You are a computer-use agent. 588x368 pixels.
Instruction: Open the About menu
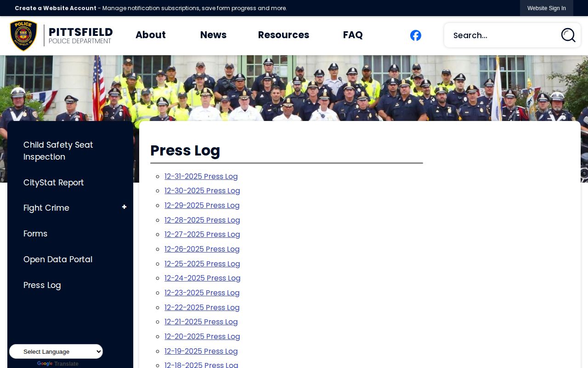[151, 35]
